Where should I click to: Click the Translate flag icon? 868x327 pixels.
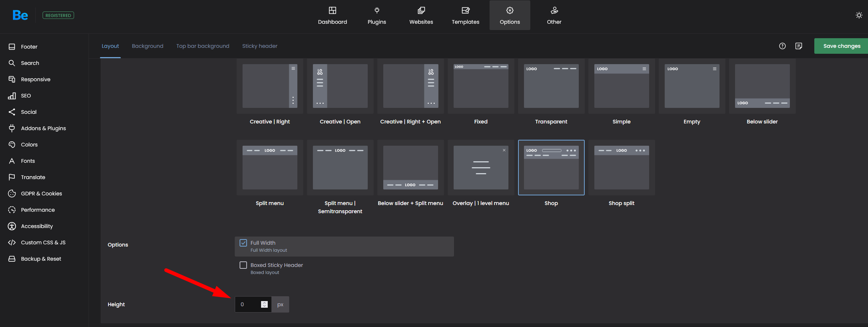(x=12, y=177)
